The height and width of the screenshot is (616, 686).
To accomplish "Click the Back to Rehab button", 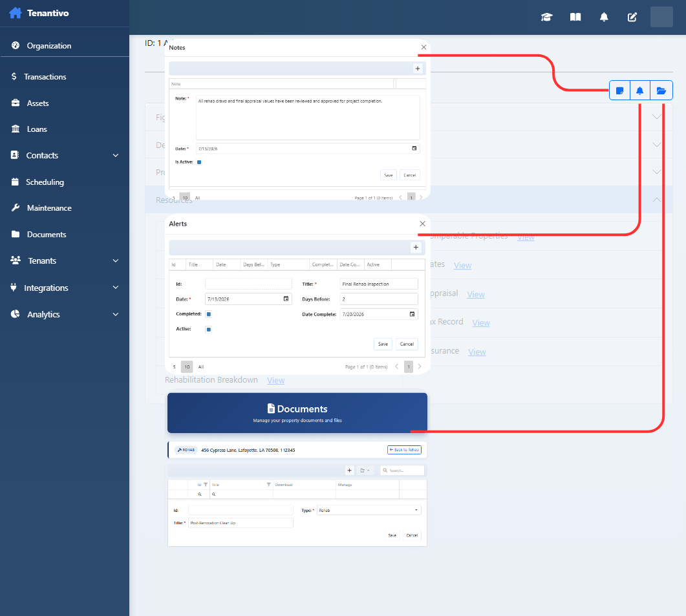I will 404,450.
